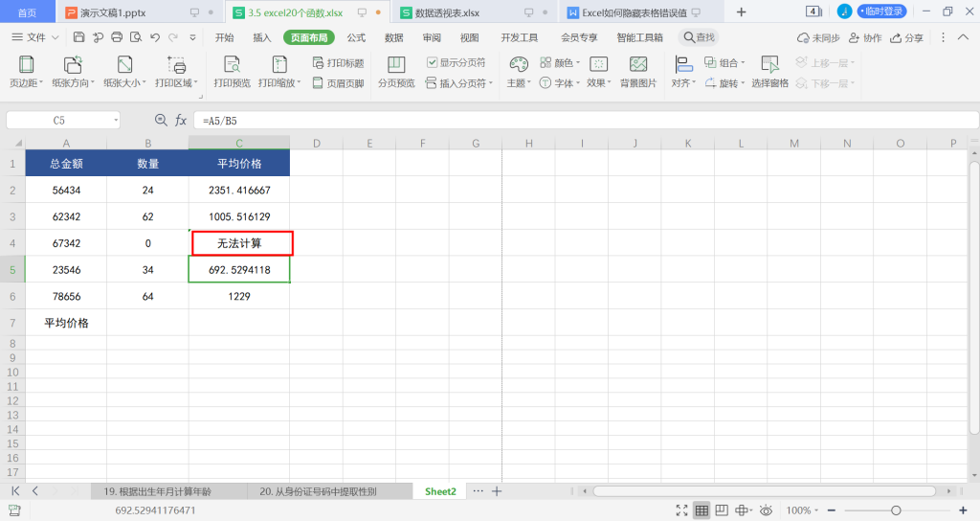The height and width of the screenshot is (521, 980).
Task: Expand the 颜色 colors dropdown
Action: click(578, 62)
